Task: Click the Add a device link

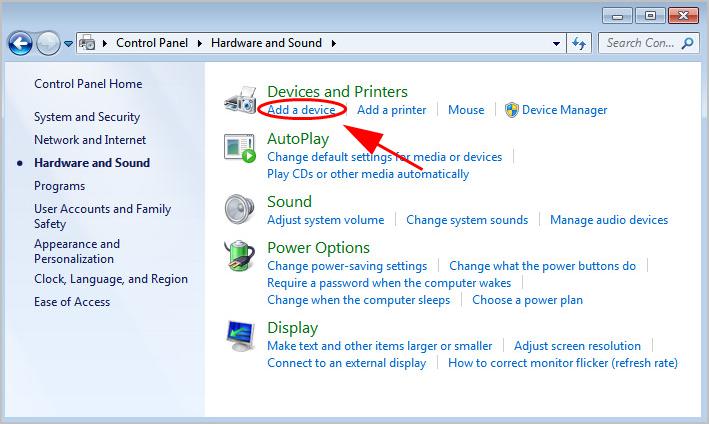Action: [x=301, y=110]
